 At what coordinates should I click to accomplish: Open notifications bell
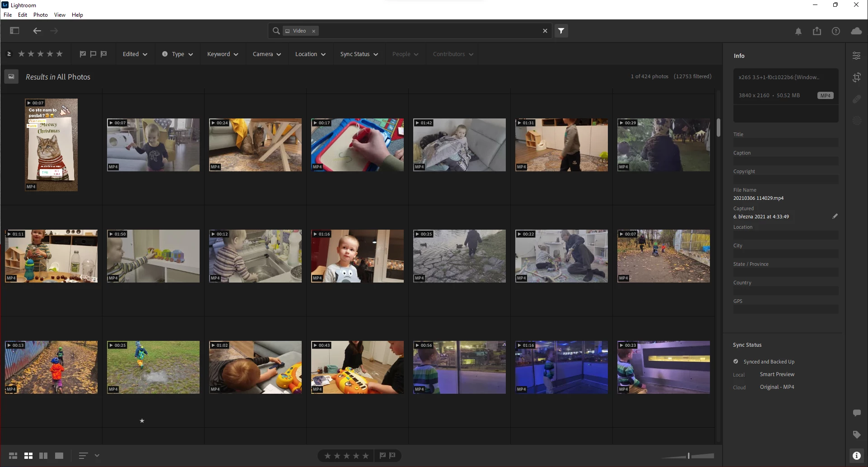[x=798, y=31]
